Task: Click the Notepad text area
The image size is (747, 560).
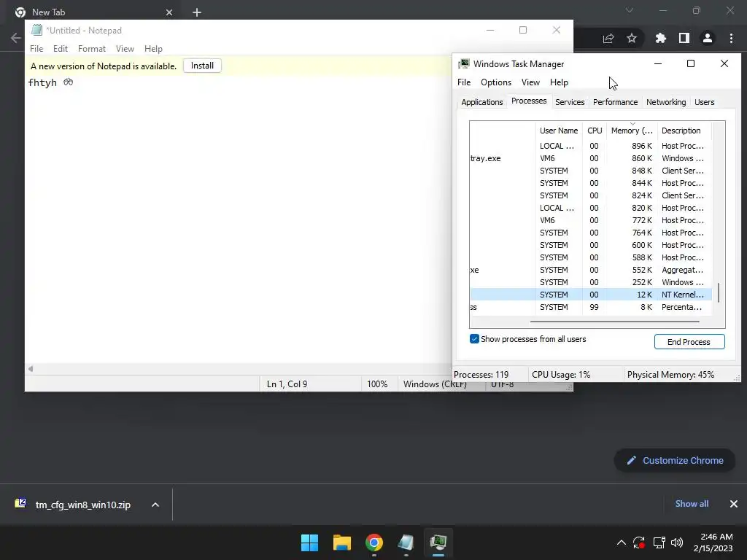Action: pos(239,219)
